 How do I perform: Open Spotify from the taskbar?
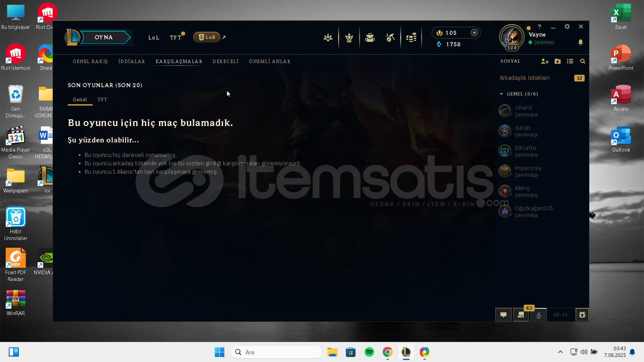pyautogui.click(x=369, y=352)
